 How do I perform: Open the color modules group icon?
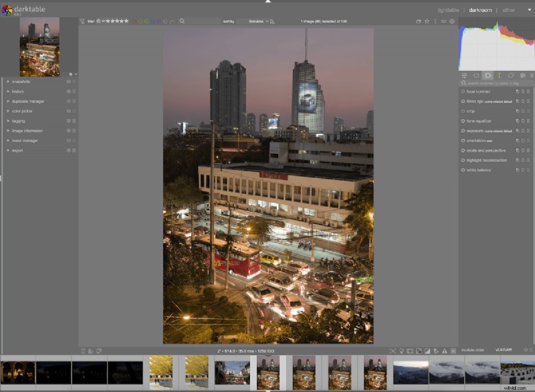coord(500,76)
